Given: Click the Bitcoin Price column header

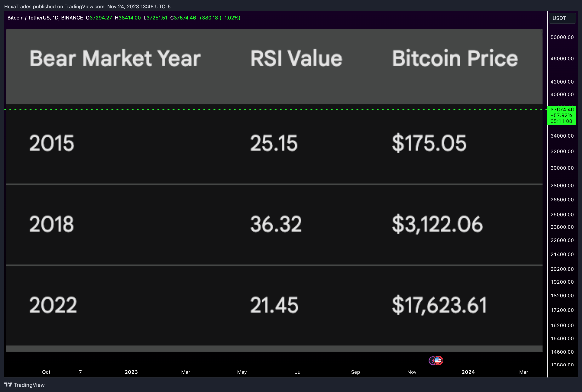Looking at the screenshot, I should 455,58.
